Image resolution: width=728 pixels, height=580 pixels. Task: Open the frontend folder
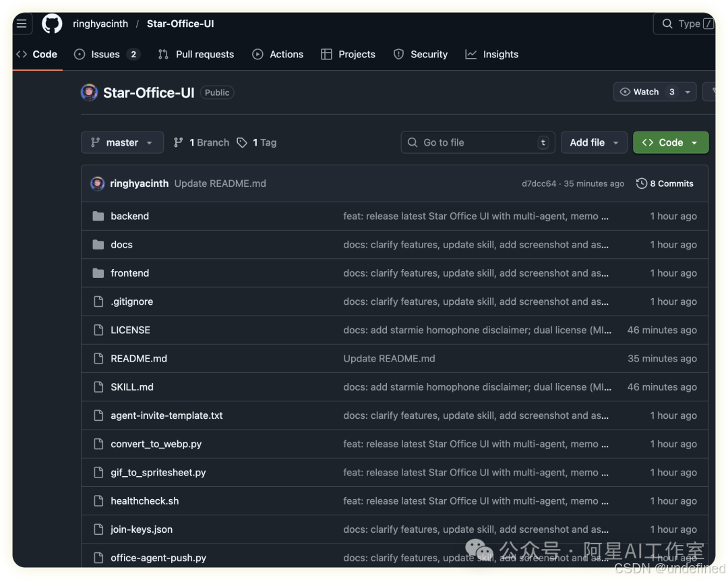[x=129, y=273]
